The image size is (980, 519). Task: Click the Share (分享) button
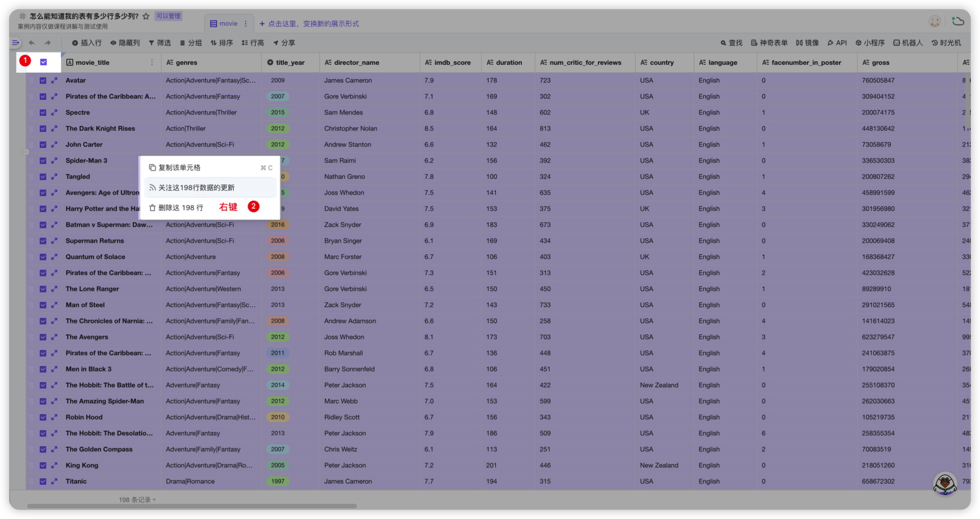(284, 43)
